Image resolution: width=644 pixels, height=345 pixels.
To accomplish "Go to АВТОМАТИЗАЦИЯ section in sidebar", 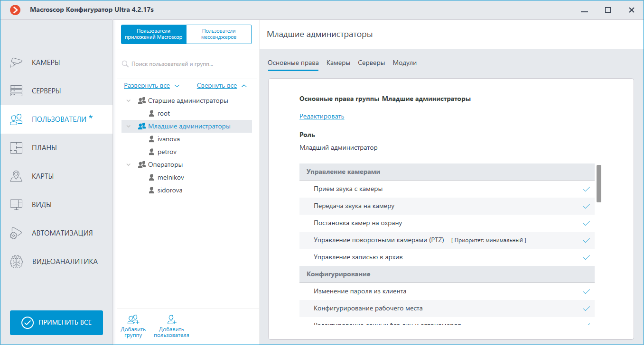I will [56, 233].
